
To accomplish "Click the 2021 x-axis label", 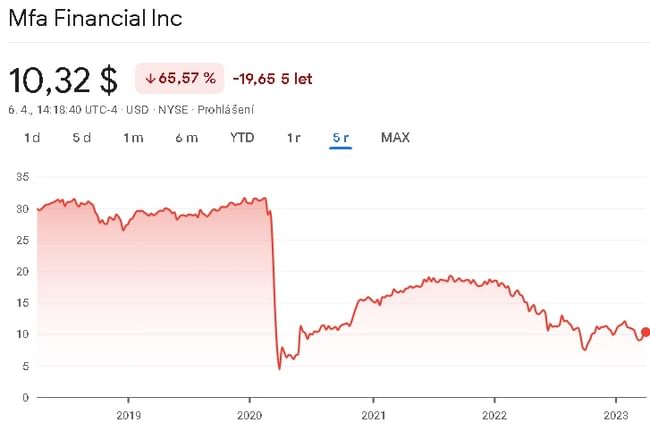I will coord(372,414).
